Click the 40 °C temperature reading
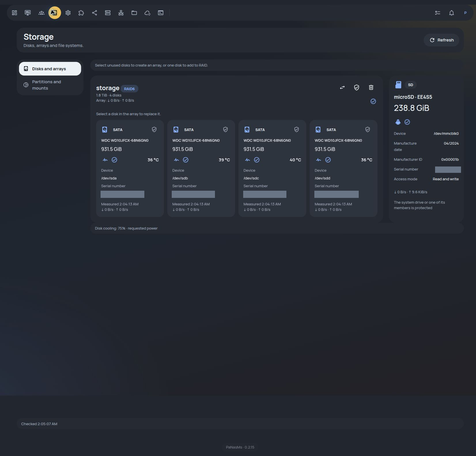 click(x=295, y=160)
